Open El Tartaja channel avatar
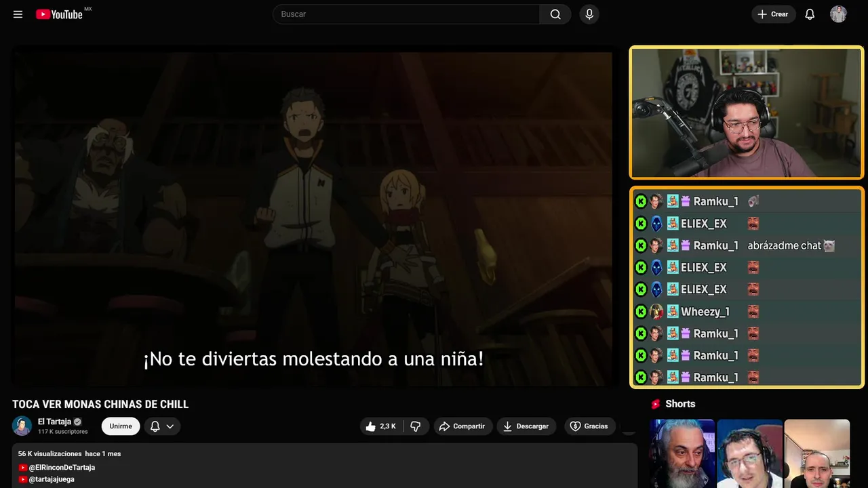This screenshot has width=868, height=488. [22, 426]
